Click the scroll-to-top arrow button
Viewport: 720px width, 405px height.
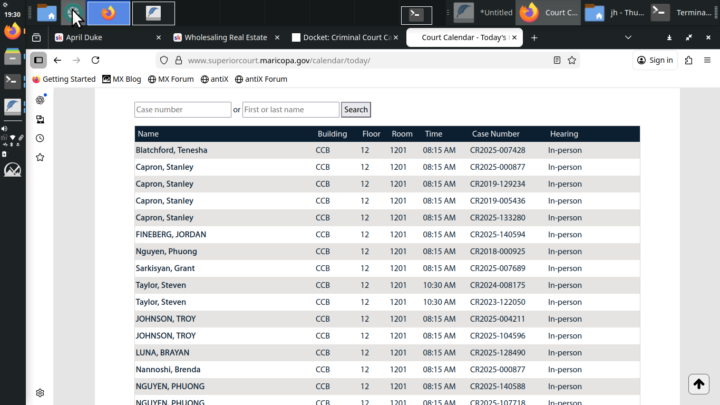pos(698,384)
